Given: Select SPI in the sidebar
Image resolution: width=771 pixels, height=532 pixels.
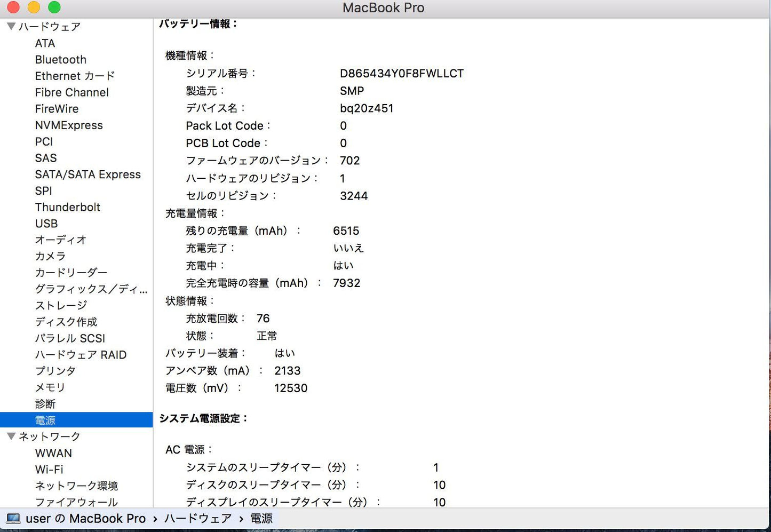Looking at the screenshot, I should [x=43, y=191].
